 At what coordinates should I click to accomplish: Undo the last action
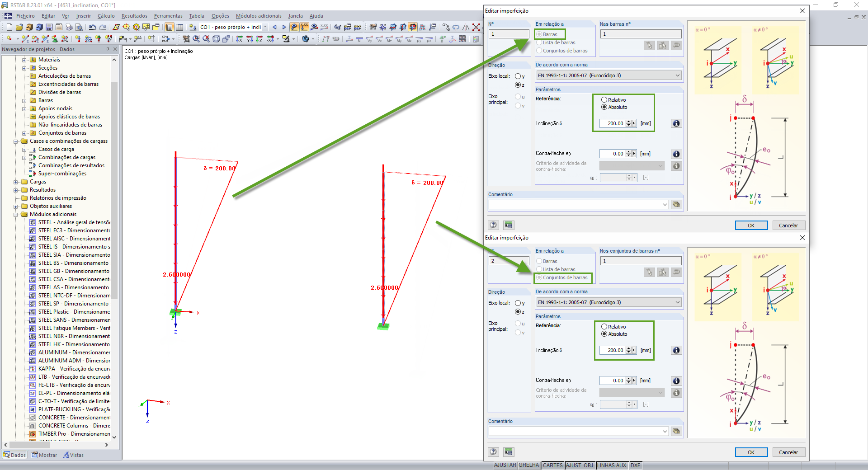tap(92, 27)
